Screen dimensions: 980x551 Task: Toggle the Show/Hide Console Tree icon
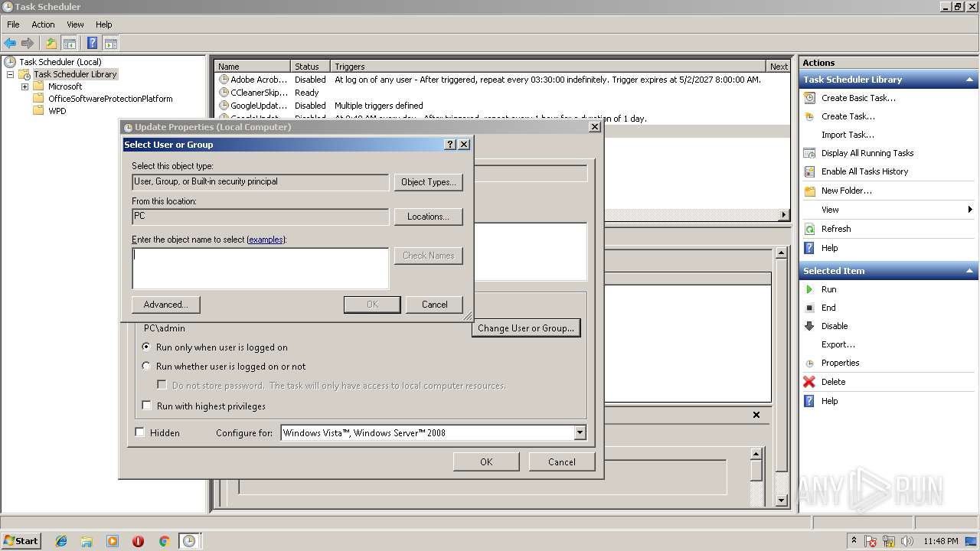pos(69,44)
